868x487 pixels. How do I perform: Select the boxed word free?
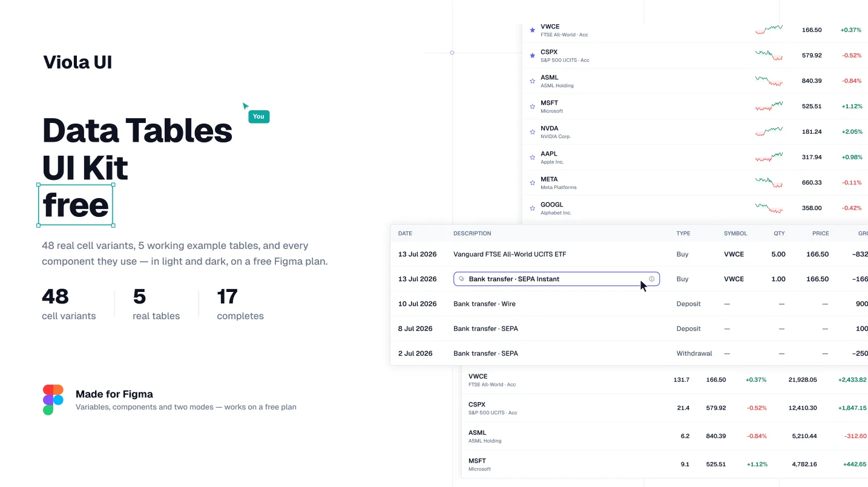76,205
